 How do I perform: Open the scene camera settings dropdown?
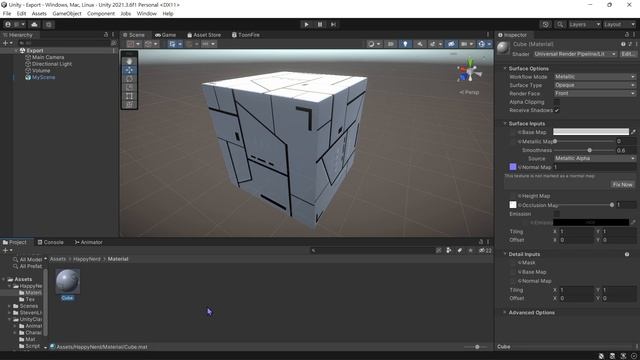coord(467,44)
